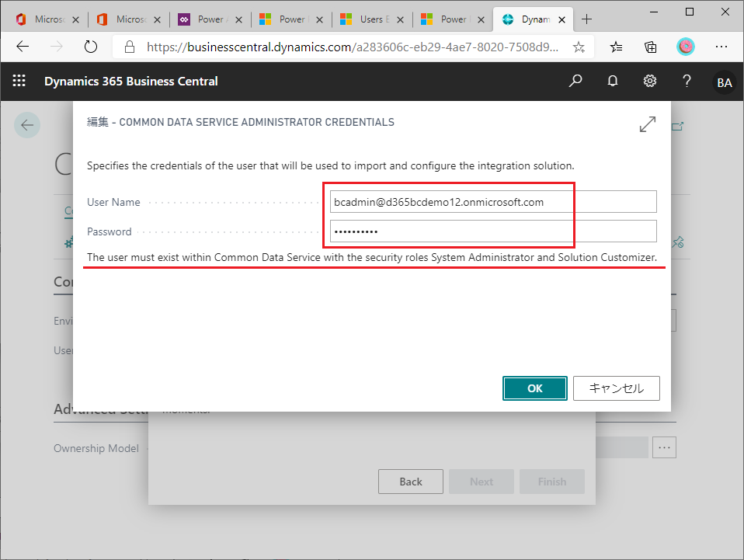Click the Dynamics 365 Business Central title
Viewport: 744px width, 560px height.
[131, 81]
